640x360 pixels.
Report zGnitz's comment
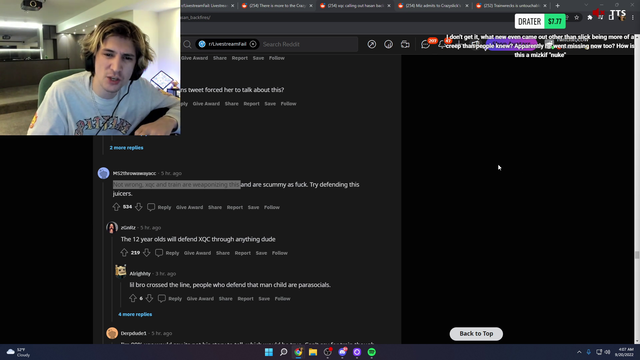(242, 253)
